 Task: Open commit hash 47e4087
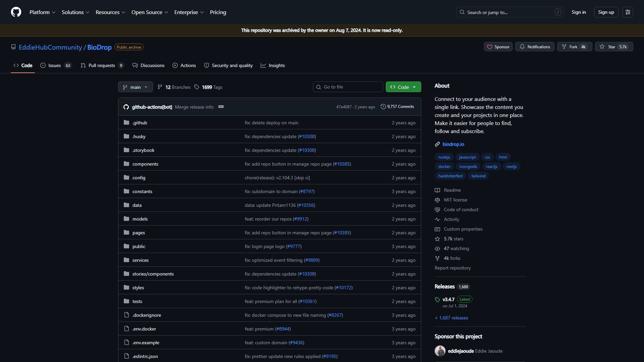[344, 107]
